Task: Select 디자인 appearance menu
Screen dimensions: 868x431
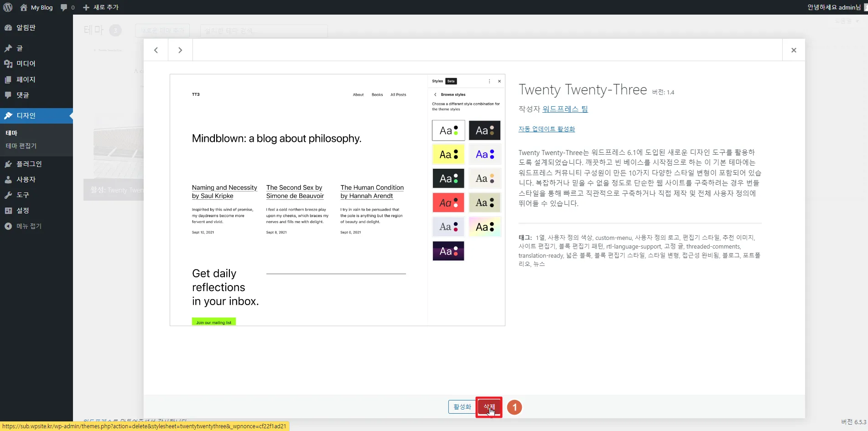Action: [36, 116]
